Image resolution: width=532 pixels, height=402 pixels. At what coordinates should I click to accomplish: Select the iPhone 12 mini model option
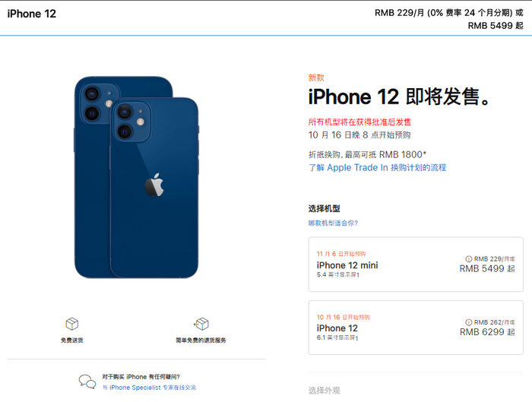(416, 264)
